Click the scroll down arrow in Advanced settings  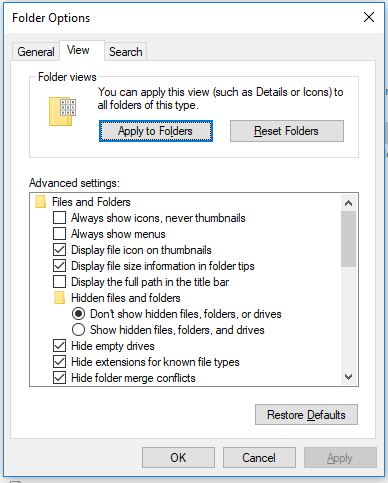click(349, 377)
